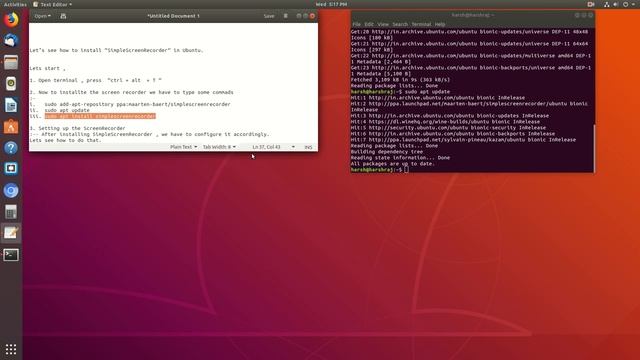Click '3. Setting up the ScreenRecorder' line

pos(78,128)
